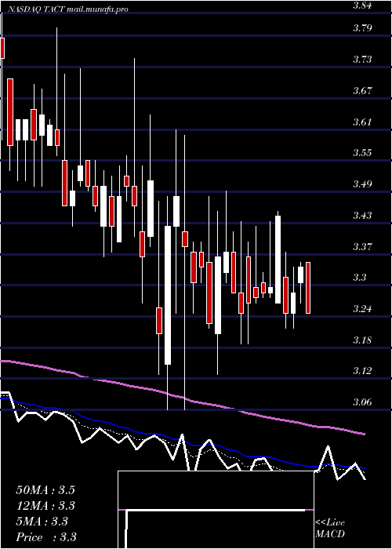
Task: Click the 3.3 price axis label
Action: click(x=359, y=278)
